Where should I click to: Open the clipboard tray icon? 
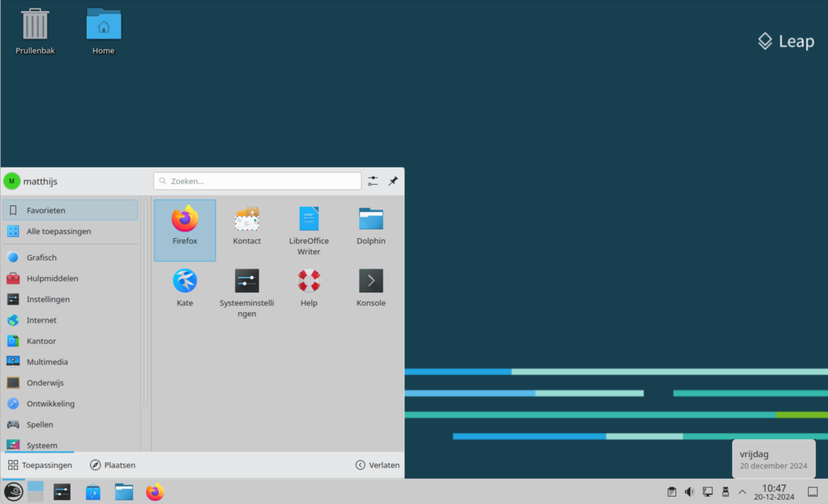[x=671, y=492]
